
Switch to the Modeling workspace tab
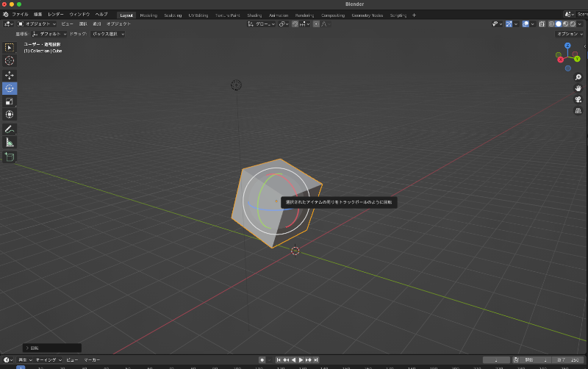pyautogui.click(x=148, y=15)
